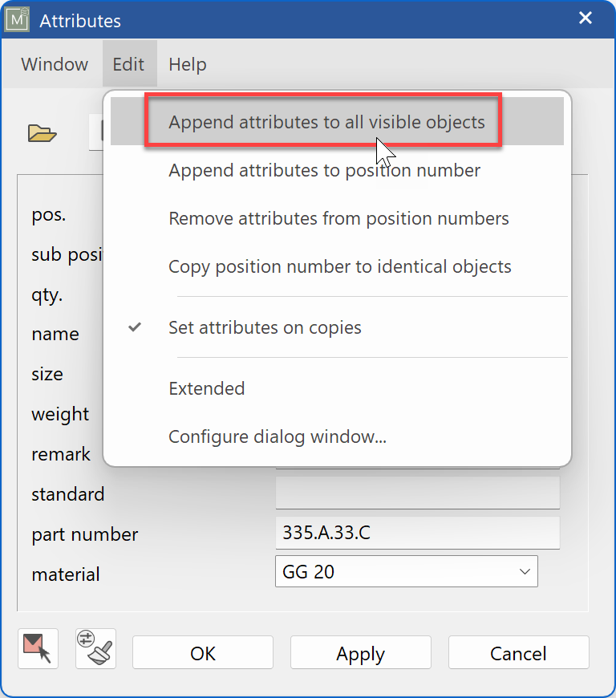The height and width of the screenshot is (698, 616).
Task: Choose the Extended menu entry
Action: tap(337, 388)
